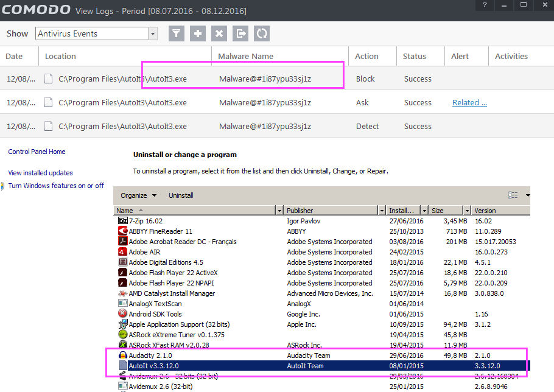Click the Adobe Digital Editions 4.5 icon
This screenshot has width=554, height=392.
point(122,262)
